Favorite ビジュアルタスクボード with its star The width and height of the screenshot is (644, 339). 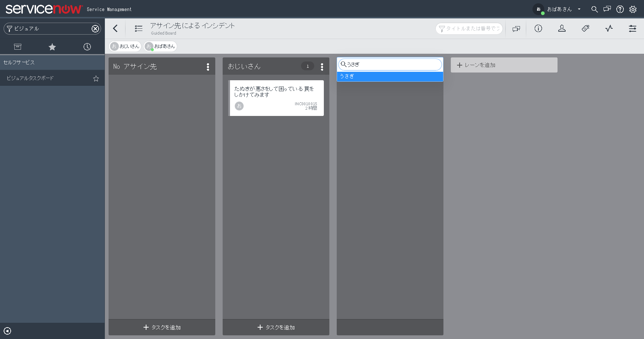tap(96, 78)
